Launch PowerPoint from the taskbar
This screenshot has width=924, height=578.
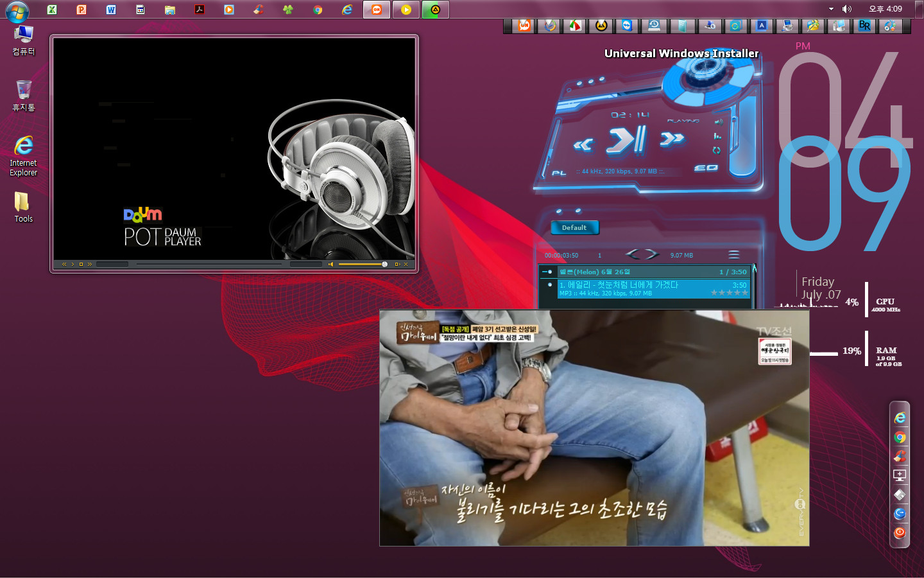pos(81,10)
